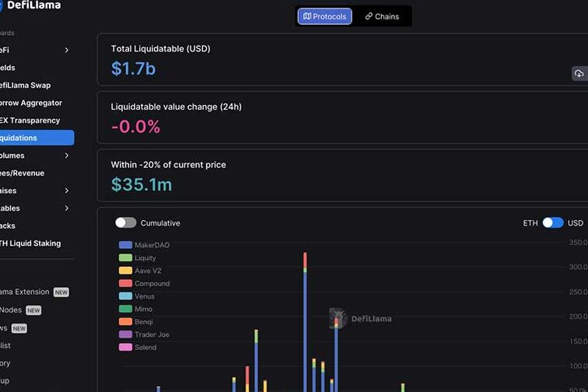Switch to the Protocols tab
588x392 pixels.
click(x=324, y=16)
